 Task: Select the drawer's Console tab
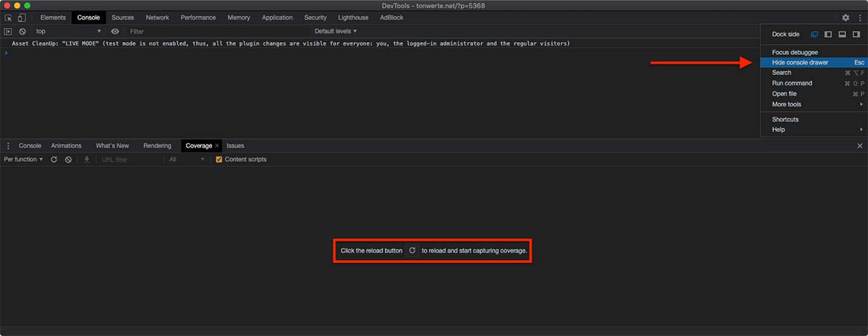[x=30, y=146]
